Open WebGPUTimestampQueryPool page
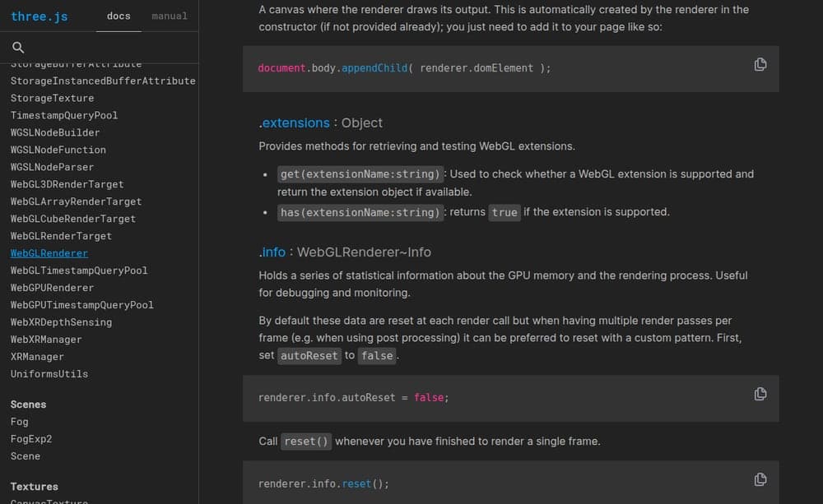 [x=81, y=305]
